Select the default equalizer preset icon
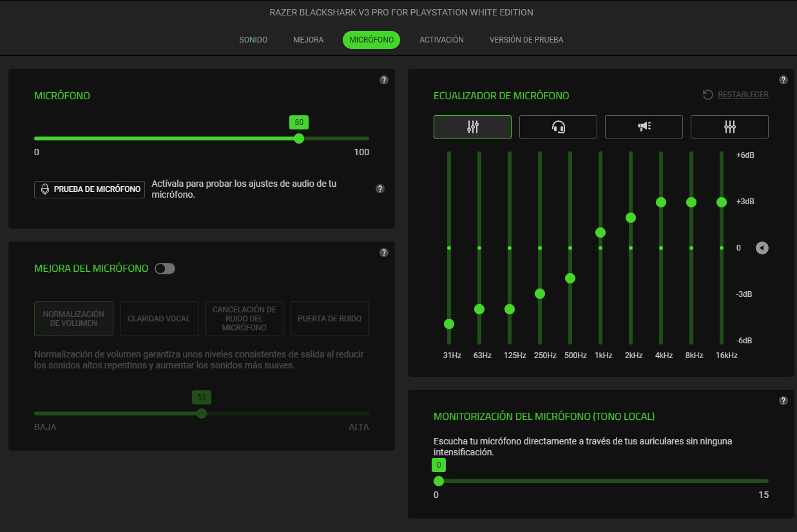797x532 pixels. pyautogui.click(x=472, y=127)
